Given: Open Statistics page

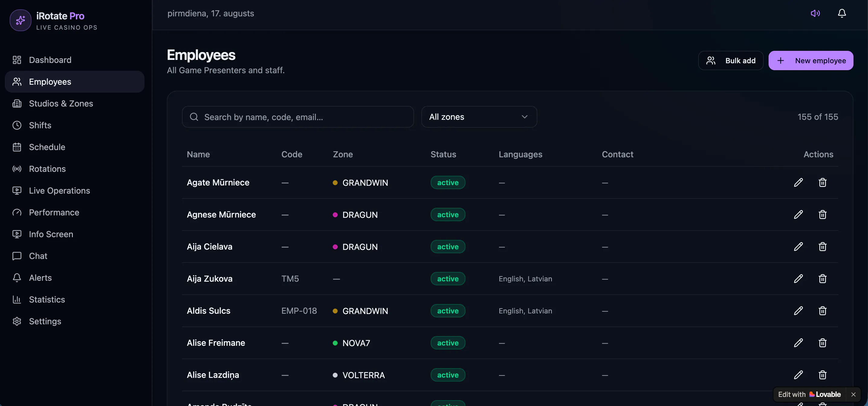Looking at the screenshot, I should point(74,300).
